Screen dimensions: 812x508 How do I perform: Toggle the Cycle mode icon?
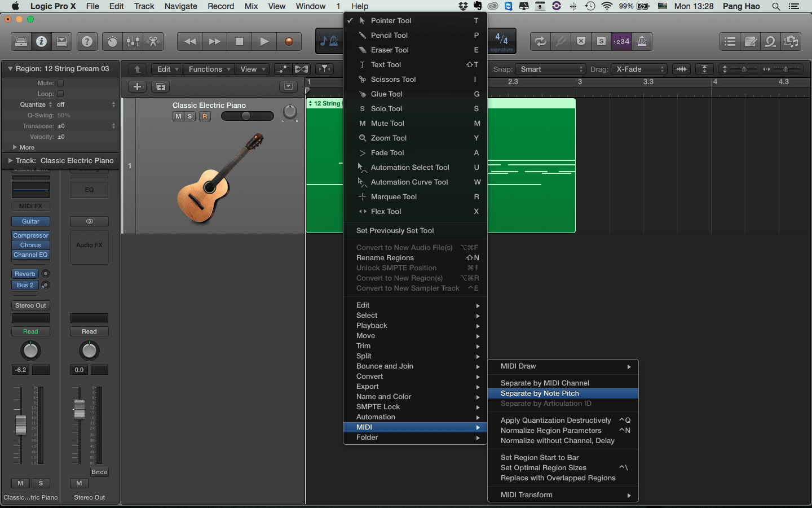pos(540,41)
